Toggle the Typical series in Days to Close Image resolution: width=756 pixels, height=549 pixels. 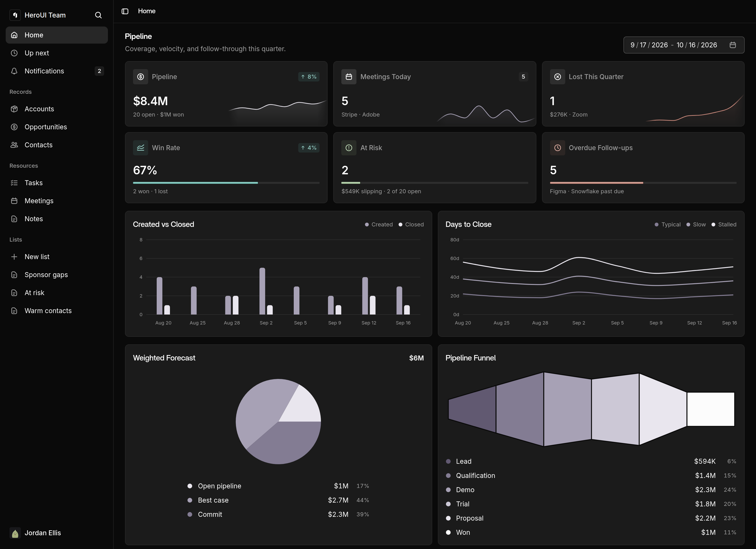pos(668,225)
